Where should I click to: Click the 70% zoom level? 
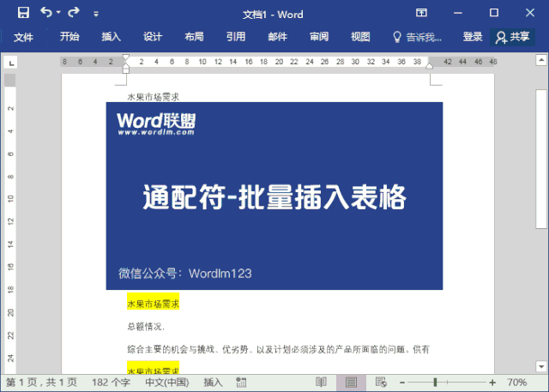click(x=516, y=383)
